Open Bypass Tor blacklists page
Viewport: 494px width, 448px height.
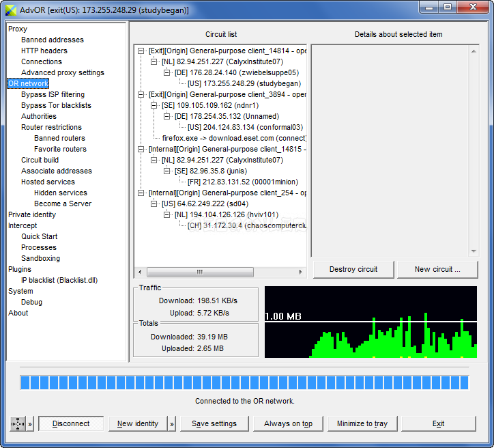(x=56, y=105)
